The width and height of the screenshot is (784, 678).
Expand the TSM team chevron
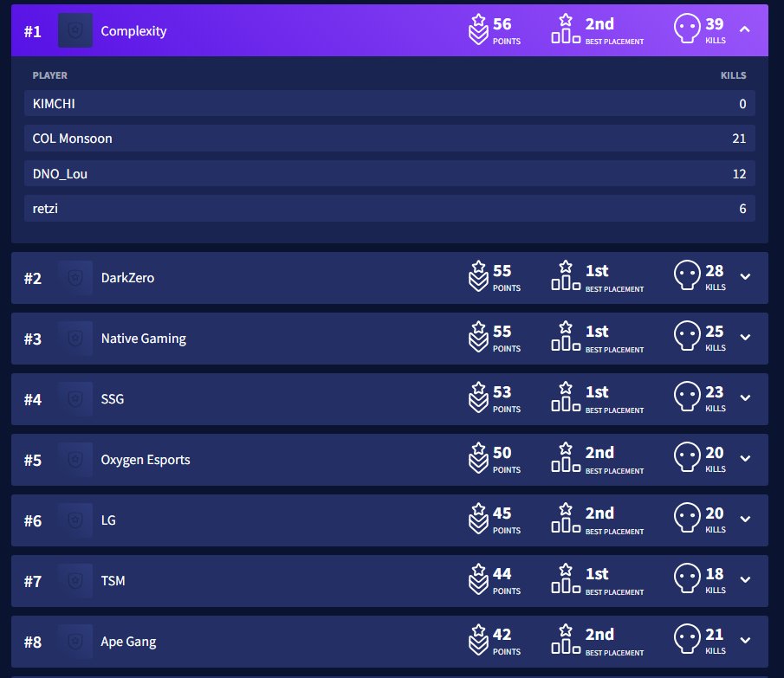tap(745, 579)
